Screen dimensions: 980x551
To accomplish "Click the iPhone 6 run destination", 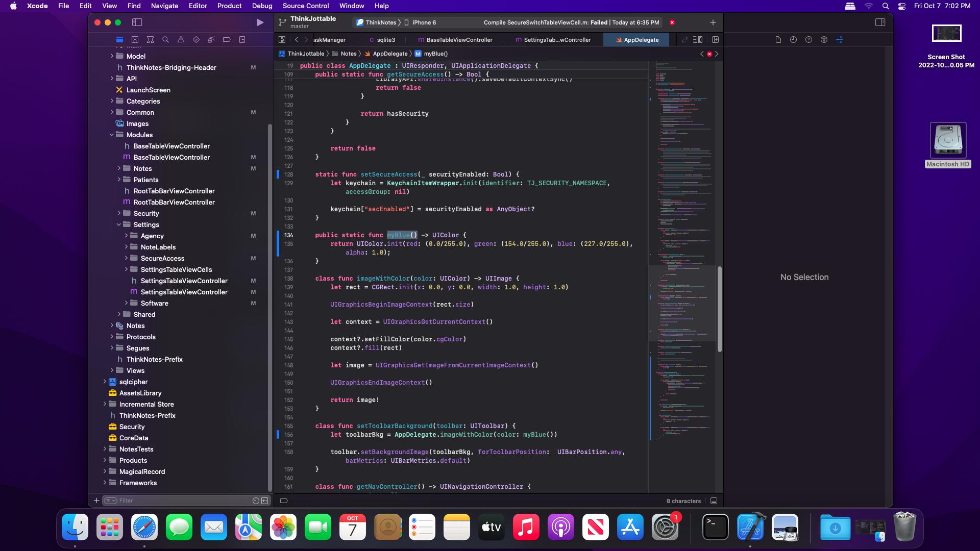I will coord(424,22).
